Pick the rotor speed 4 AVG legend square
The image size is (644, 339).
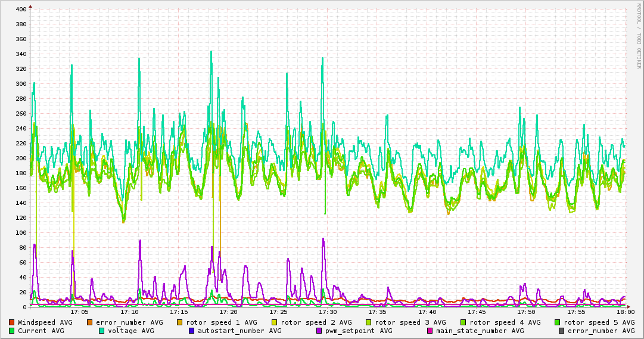point(464,322)
